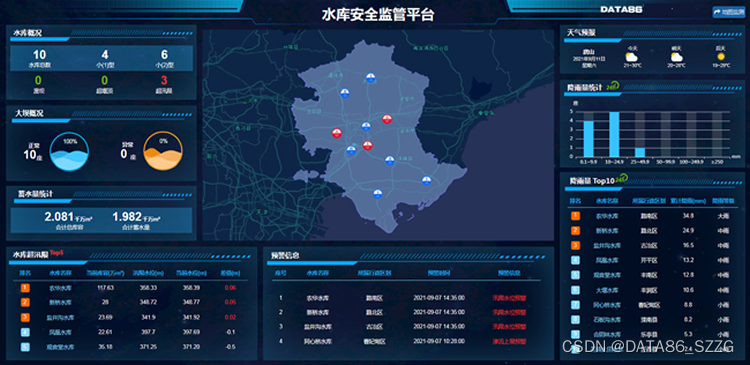Click the rainfall value 13.2 in Top10
The image size is (750, 365).
688,260
